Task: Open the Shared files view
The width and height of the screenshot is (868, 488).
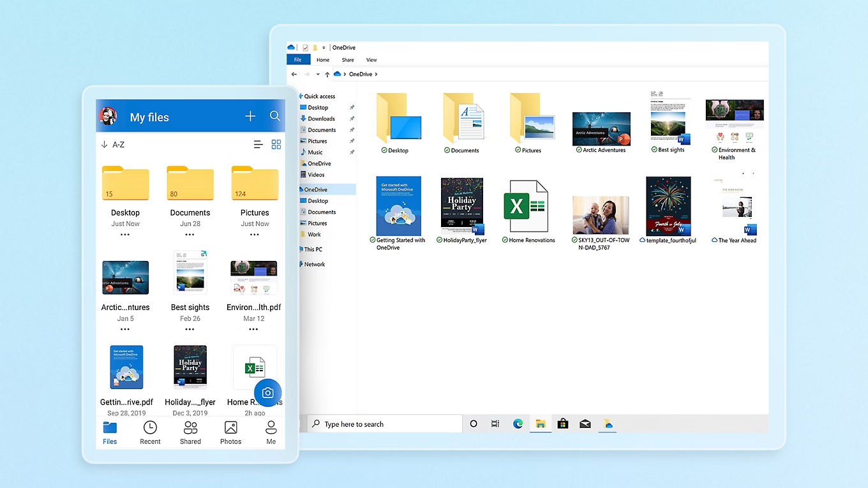Action: 190,432
